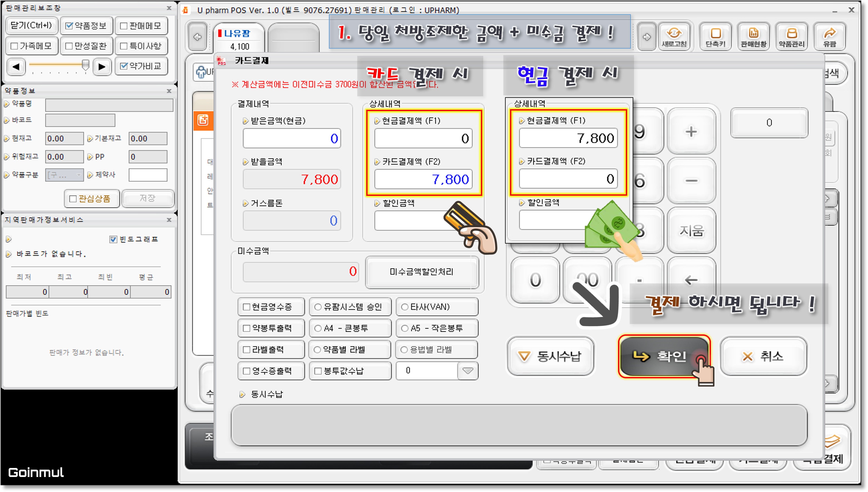Click the 닫기(Ctrl+I) button
This screenshot has height=492, width=868.
[31, 25]
